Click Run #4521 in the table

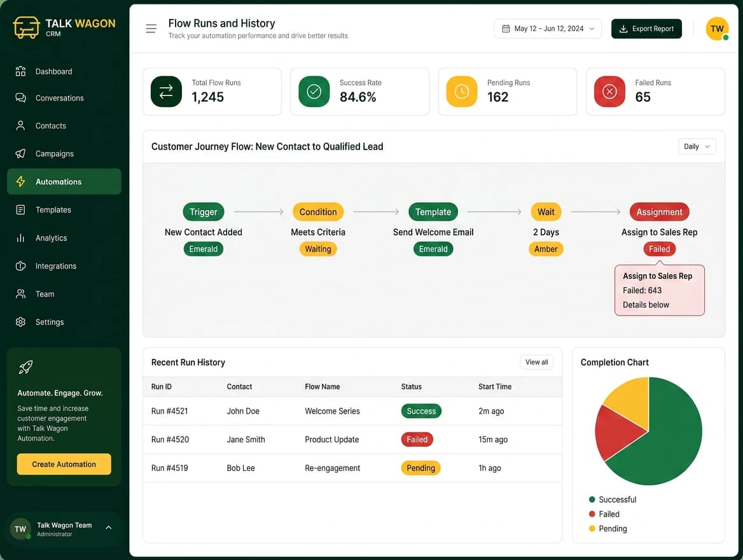click(169, 411)
